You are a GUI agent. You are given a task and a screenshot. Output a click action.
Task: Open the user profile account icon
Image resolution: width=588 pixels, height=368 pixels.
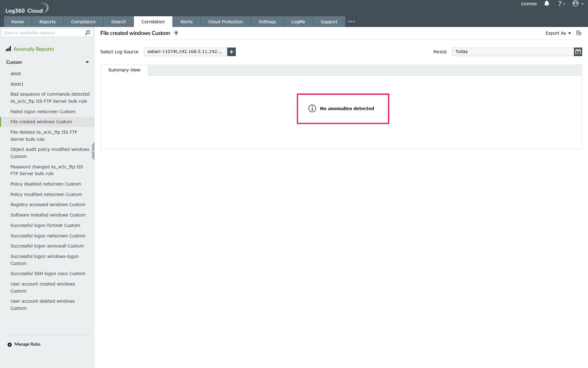click(x=576, y=4)
